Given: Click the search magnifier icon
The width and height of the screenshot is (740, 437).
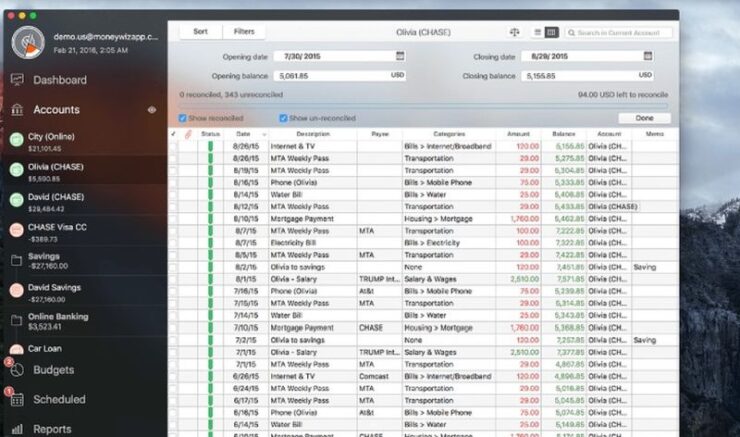Looking at the screenshot, I should tap(572, 33).
